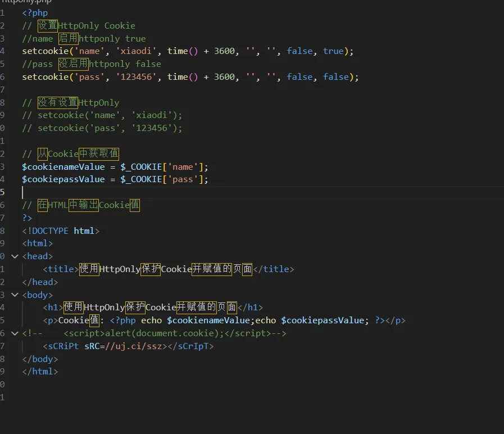Click the 从Cookie中获取值 comment
The image size is (504, 434).
(71, 154)
